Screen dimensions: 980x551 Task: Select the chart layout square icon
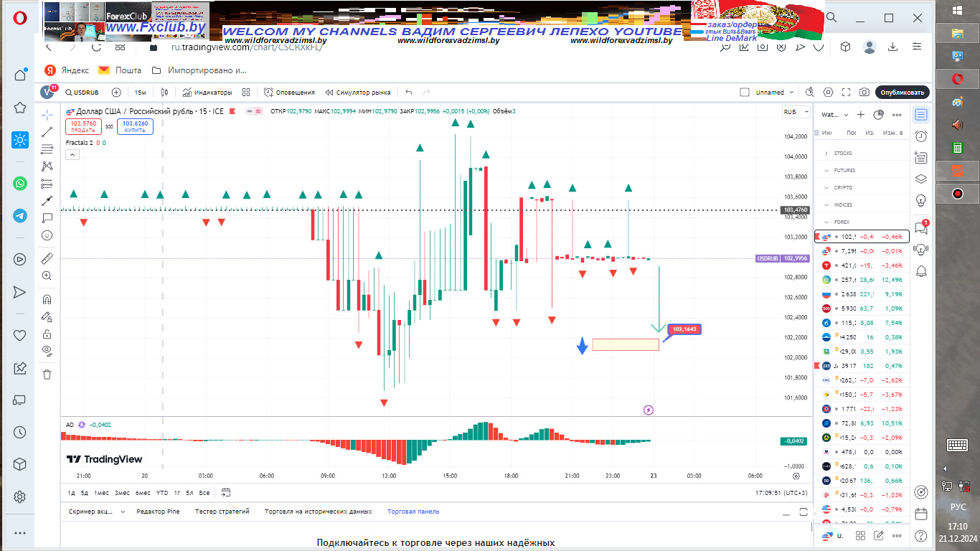(745, 93)
